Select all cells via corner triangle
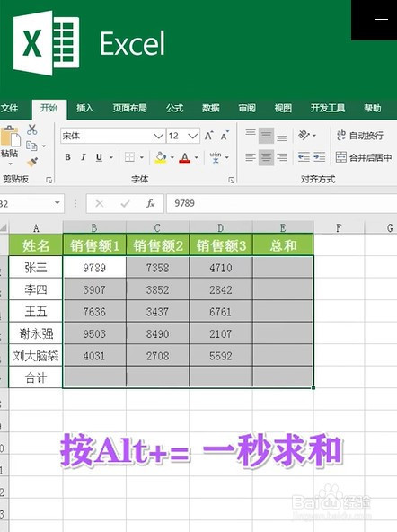 coord(4,227)
